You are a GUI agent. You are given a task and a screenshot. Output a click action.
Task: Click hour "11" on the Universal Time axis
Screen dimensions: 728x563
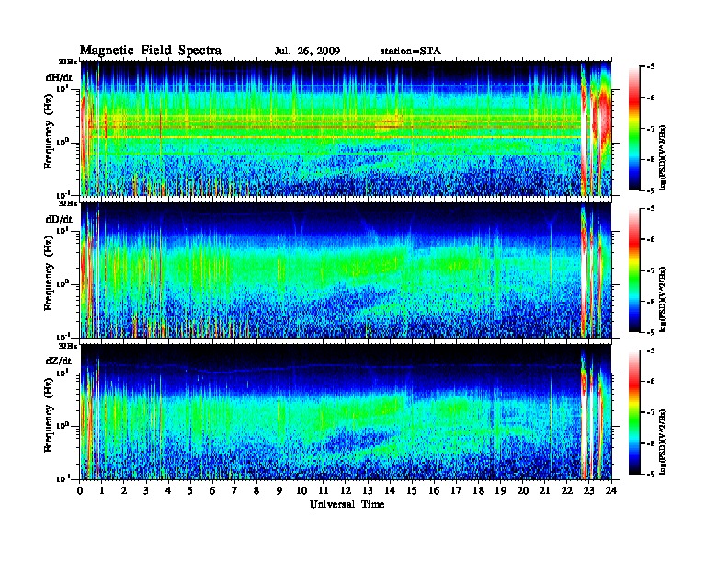324,490
